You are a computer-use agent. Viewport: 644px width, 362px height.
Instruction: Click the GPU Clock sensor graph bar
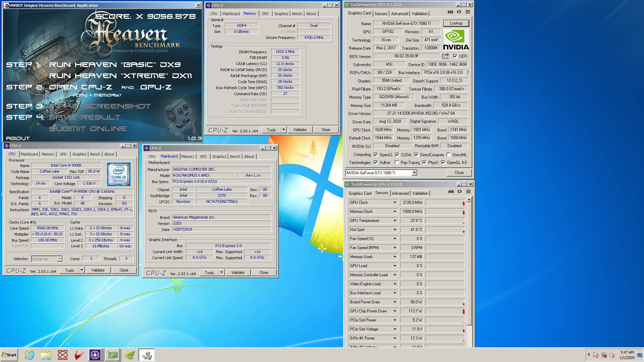coord(445,202)
